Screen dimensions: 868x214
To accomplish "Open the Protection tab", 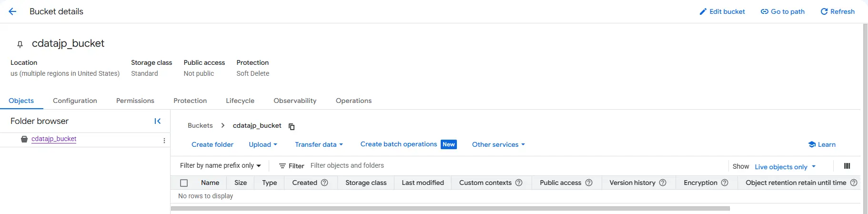I will pyautogui.click(x=190, y=101).
